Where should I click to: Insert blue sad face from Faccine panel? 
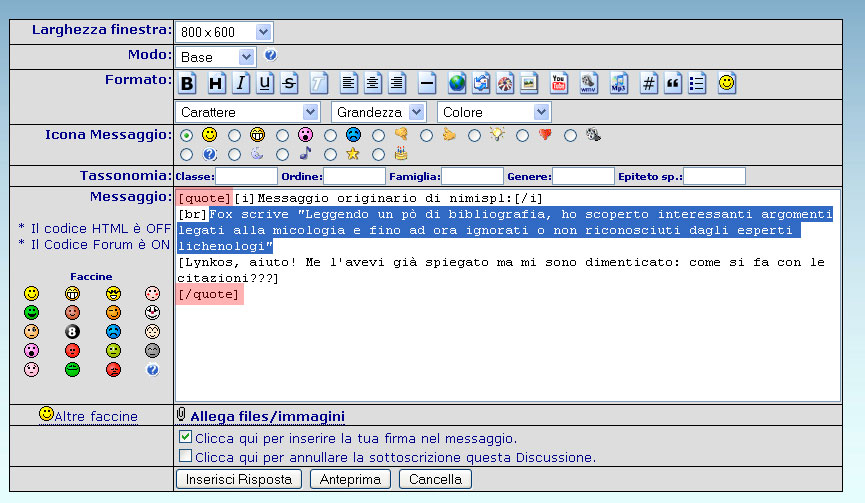click(x=113, y=331)
